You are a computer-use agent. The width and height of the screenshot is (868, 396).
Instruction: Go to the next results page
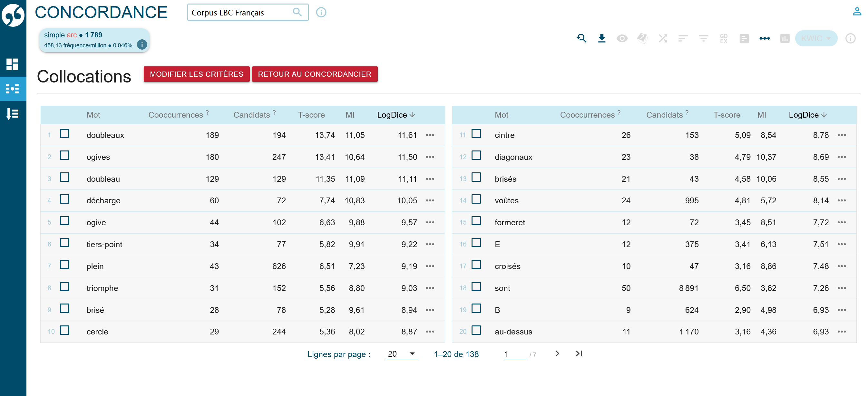557,353
